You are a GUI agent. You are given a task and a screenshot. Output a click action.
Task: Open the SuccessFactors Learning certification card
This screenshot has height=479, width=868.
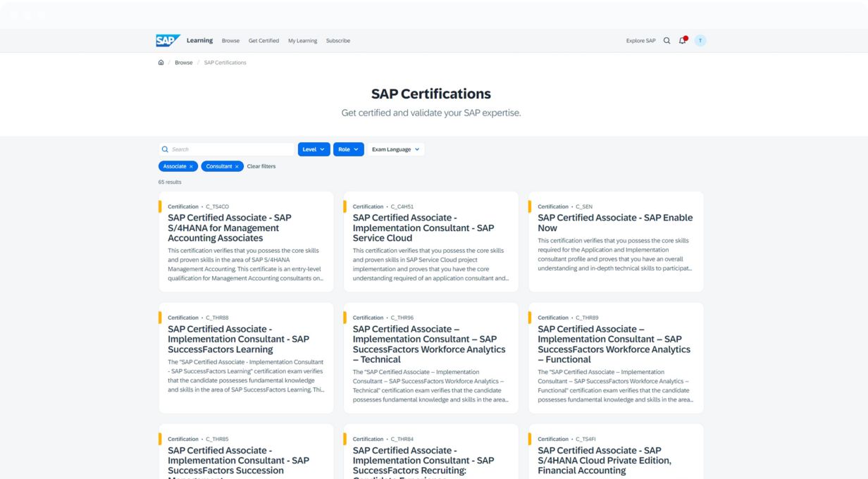(238, 339)
